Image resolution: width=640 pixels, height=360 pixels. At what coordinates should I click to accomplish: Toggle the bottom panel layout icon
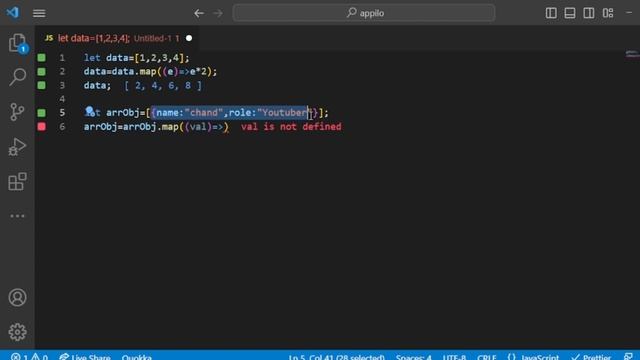[570, 13]
